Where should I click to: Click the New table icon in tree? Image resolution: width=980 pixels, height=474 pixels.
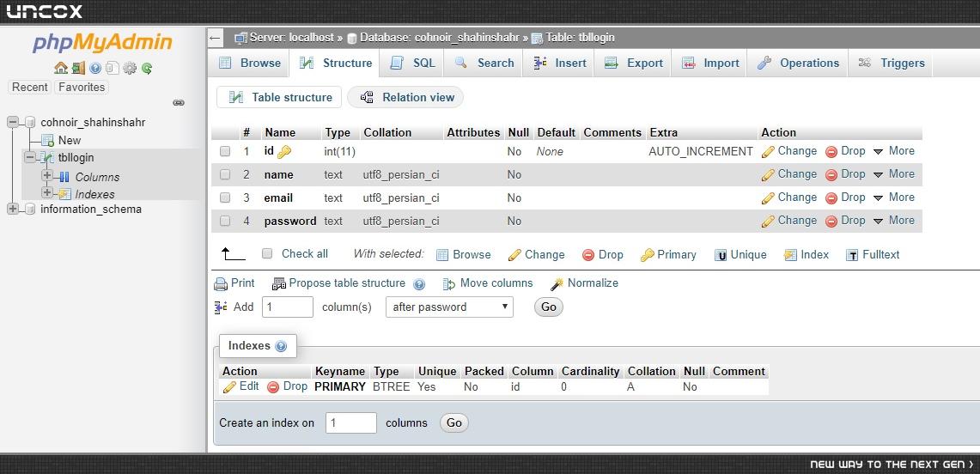47,141
